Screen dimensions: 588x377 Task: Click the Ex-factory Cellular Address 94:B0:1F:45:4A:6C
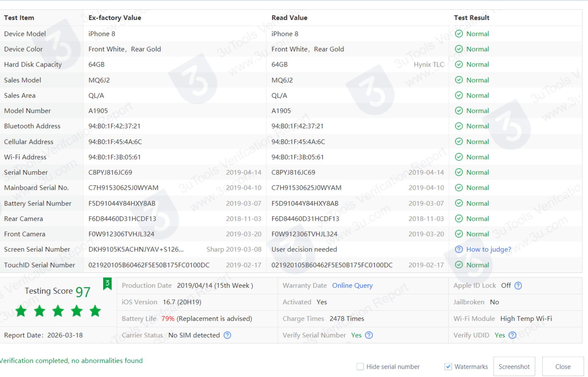pos(115,142)
